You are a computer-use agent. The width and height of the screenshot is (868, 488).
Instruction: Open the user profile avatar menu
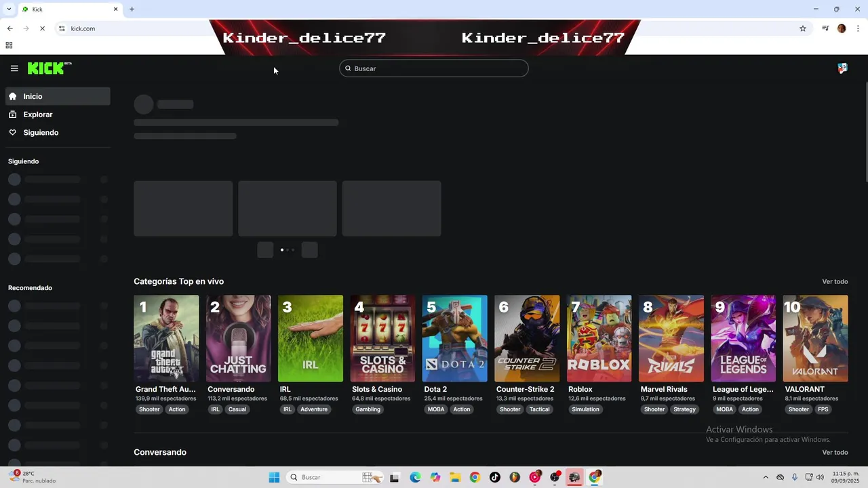click(x=842, y=68)
